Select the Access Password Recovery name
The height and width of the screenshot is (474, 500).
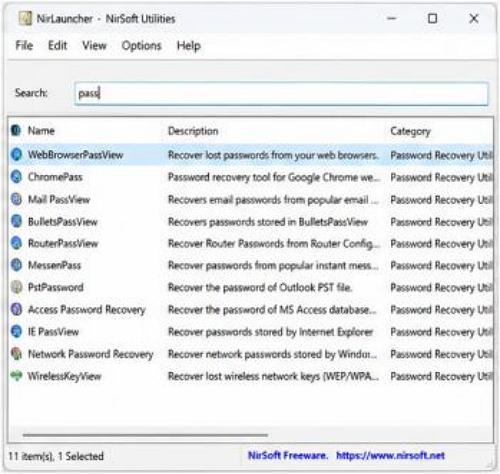87,310
